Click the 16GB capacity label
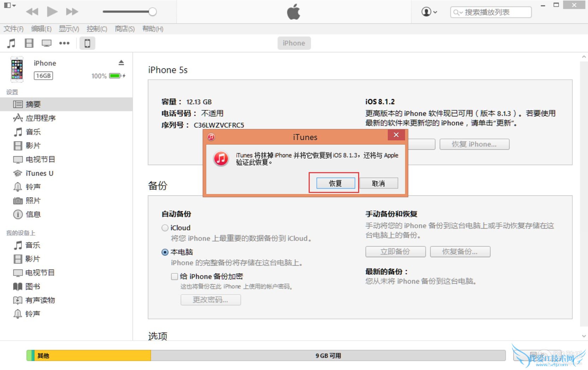The image size is (588, 370). 43,76
